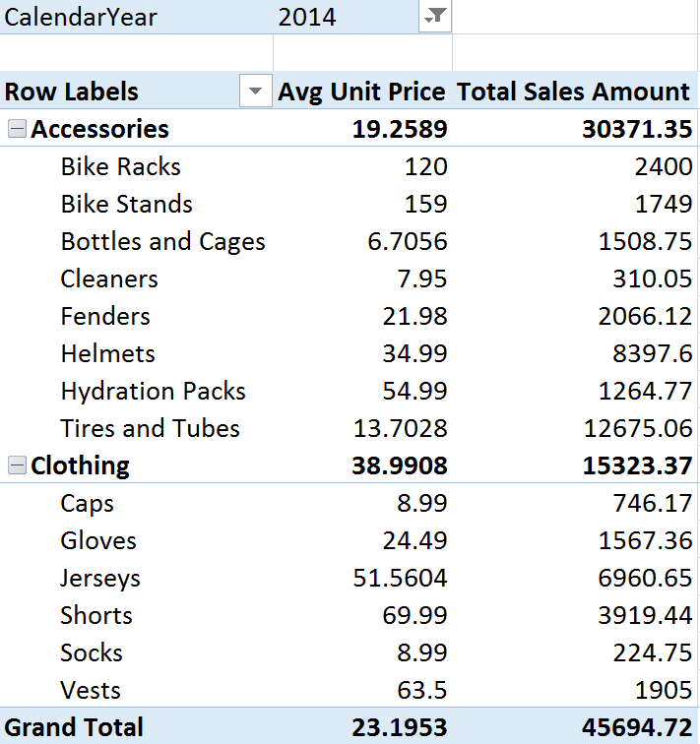
Task: Select the Jerseys row label
Action: click(x=100, y=579)
